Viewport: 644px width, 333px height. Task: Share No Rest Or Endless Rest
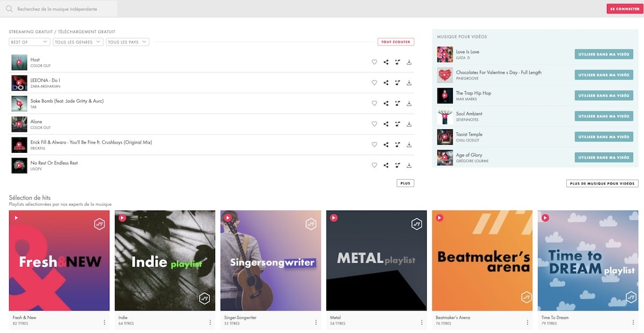[x=386, y=165]
